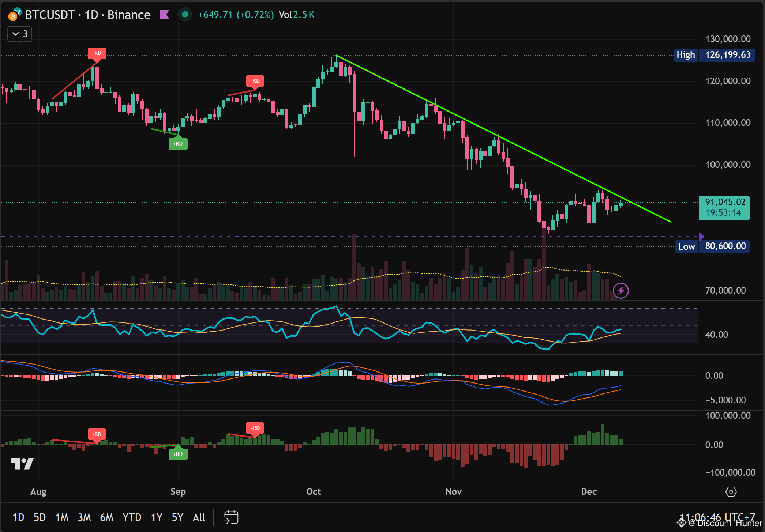Select the 1D date range
Screen dimensions: 765x532
click(x=18, y=517)
